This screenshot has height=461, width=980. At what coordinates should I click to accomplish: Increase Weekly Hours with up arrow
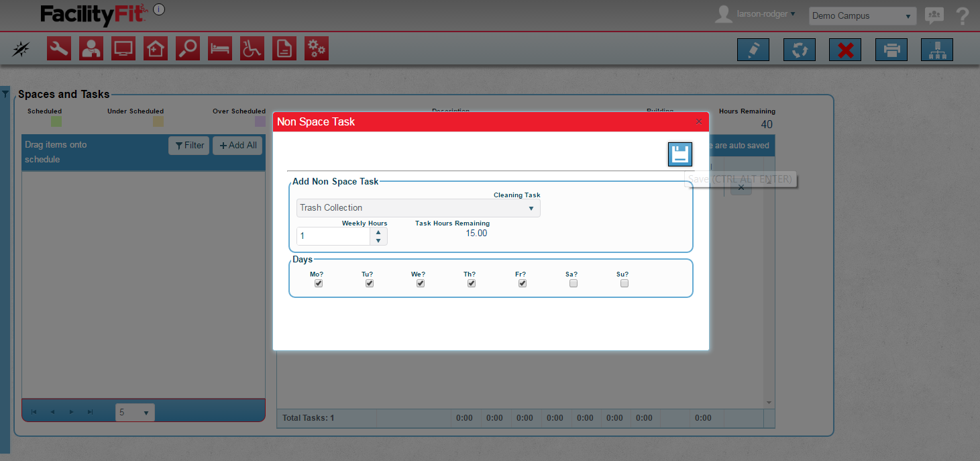point(378,232)
